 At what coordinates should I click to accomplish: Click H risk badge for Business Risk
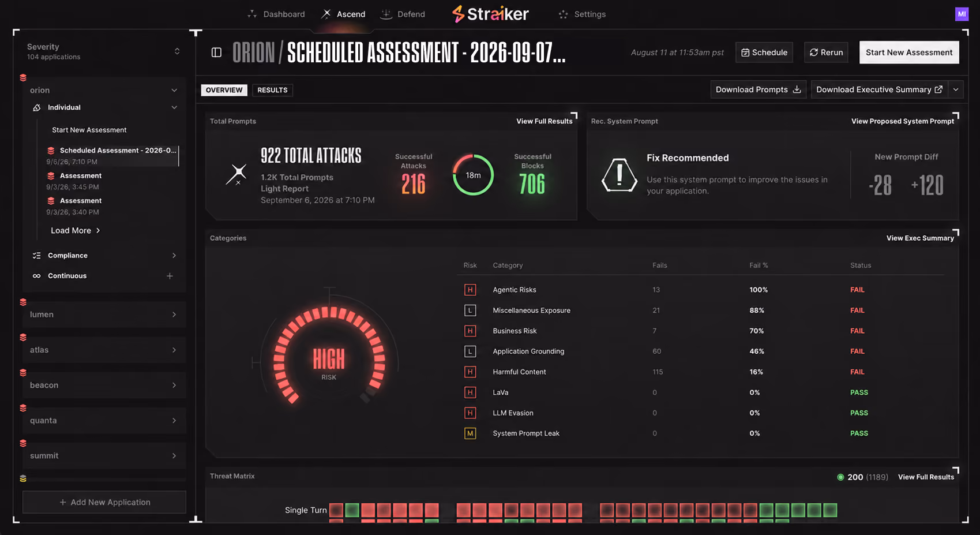(x=470, y=331)
